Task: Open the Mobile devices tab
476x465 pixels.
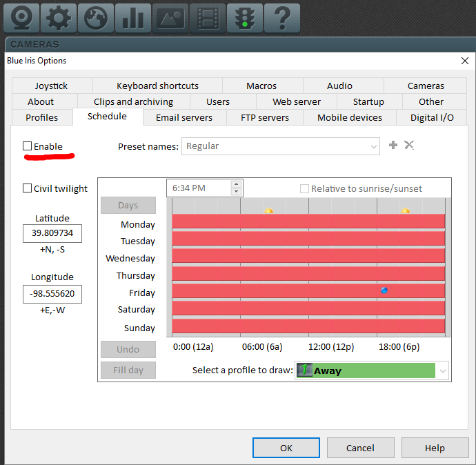Action: (350, 117)
